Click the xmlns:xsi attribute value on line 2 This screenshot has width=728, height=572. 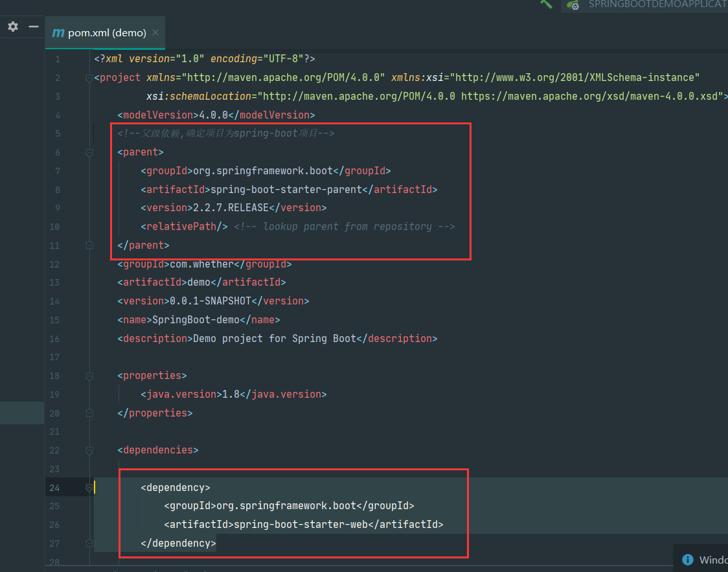574,78
